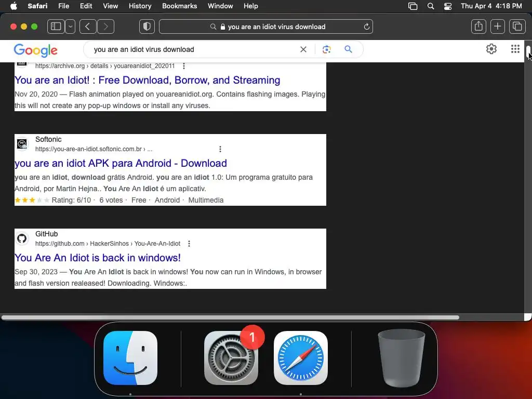532x399 pixels.
Task: Open the Window menu
Action: (x=220, y=6)
